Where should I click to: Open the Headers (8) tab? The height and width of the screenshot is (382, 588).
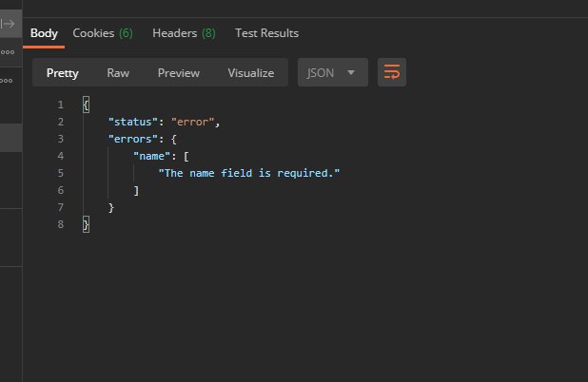click(x=184, y=33)
